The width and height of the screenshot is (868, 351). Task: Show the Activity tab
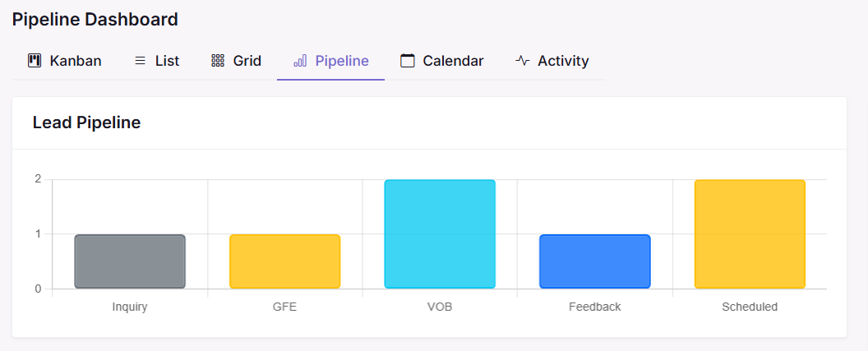point(563,61)
